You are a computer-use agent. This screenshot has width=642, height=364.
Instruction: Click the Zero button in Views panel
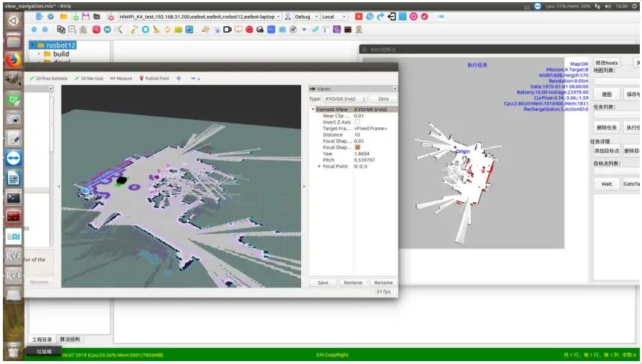click(383, 99)
